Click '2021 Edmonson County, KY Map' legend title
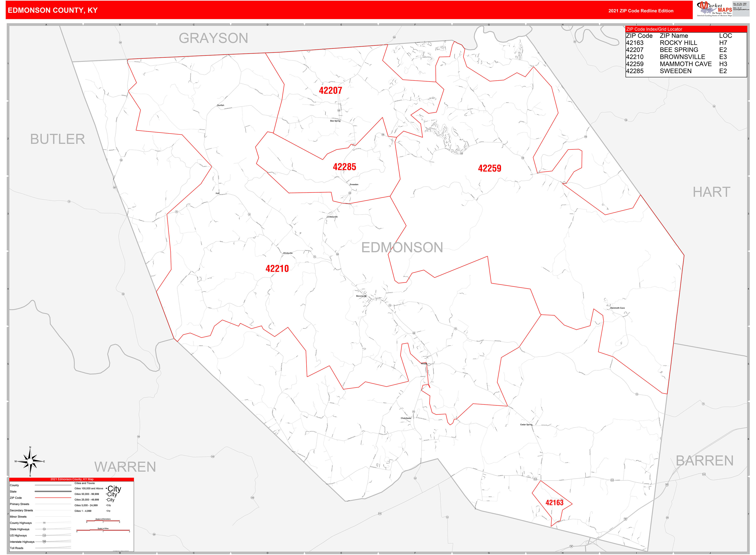Viewport: 756px width, 555px height. click(72, 479)
